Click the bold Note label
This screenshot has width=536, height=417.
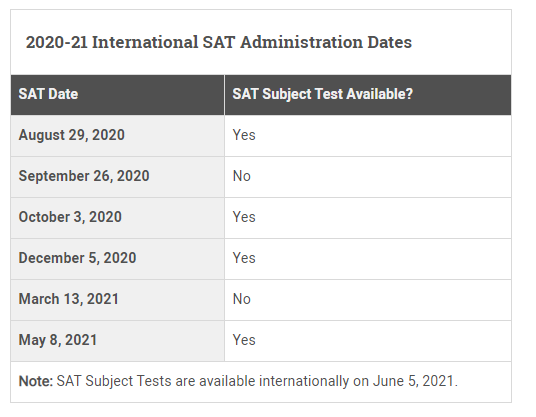pyautogui.click(x=36, y=381)
